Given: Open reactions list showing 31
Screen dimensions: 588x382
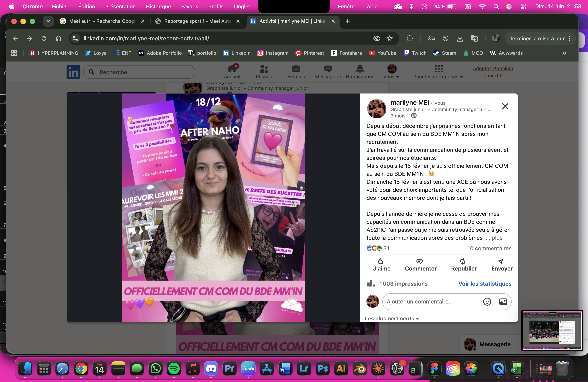Looking at the screenshot, I should [x=378, y=248].
